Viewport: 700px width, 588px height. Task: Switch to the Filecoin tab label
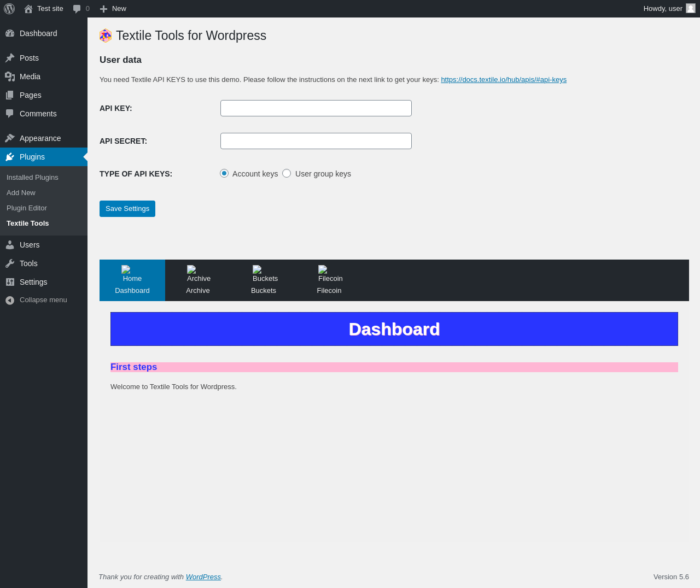coord(329,291)
